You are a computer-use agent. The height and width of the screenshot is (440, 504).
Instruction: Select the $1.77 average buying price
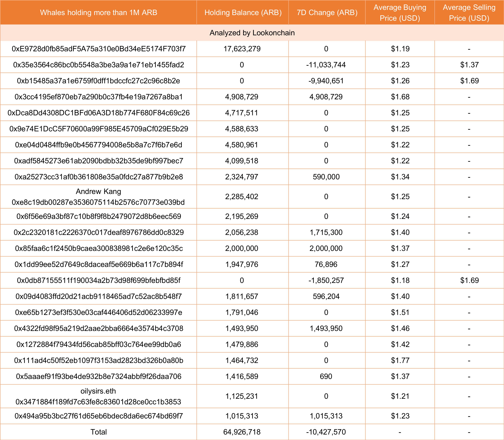[400, 360]
